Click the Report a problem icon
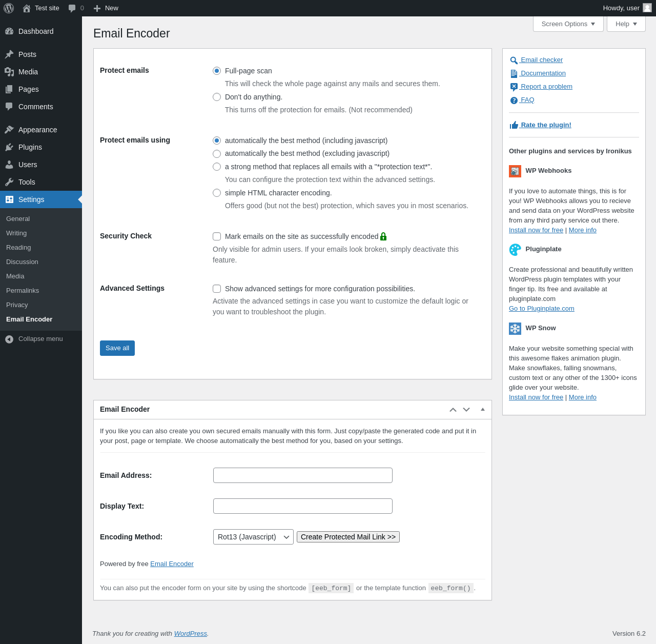 click(x=514, y=87)
